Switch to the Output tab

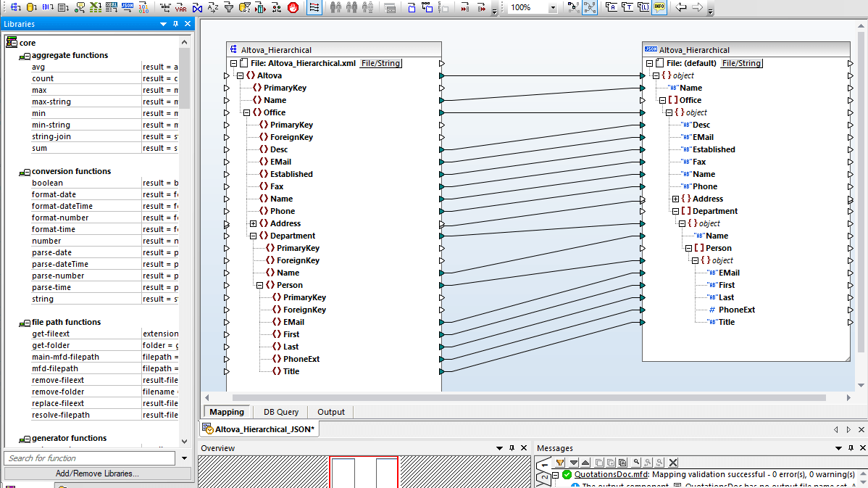coord(330,411)
